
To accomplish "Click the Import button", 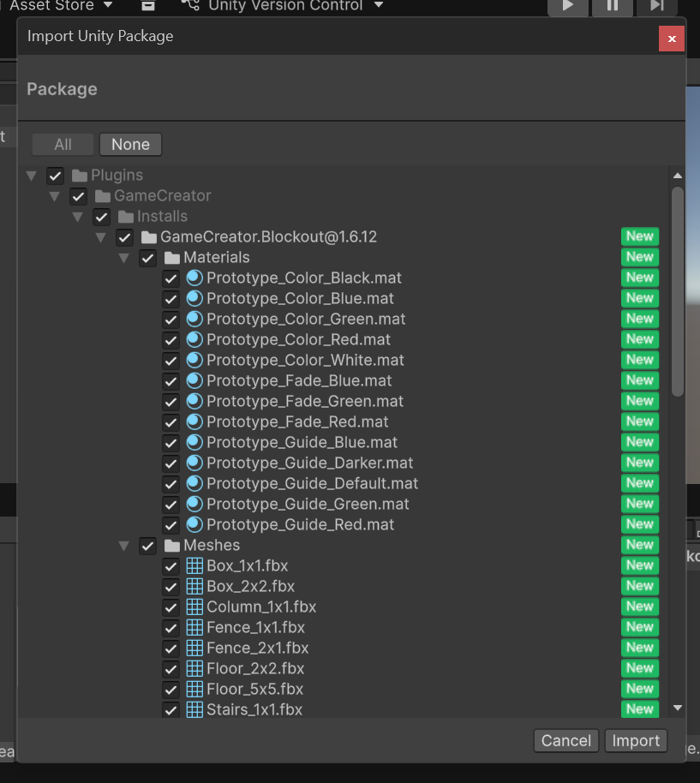I will pos(636,741).
